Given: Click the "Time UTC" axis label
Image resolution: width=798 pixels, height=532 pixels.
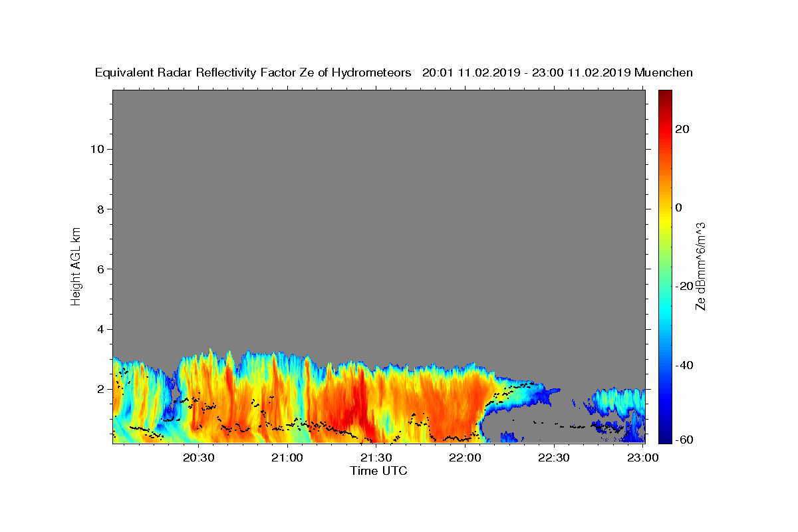Looking at the screenshot, I should (378, 471).
